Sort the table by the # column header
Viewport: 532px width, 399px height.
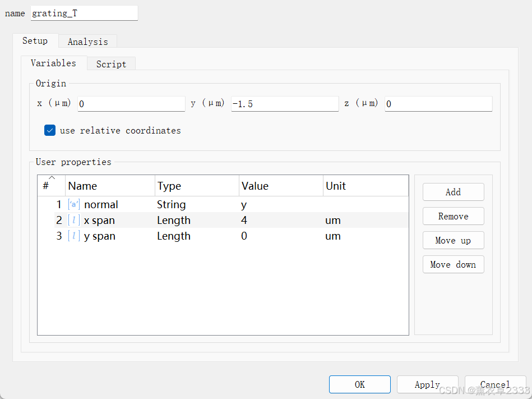pos(51,186)
